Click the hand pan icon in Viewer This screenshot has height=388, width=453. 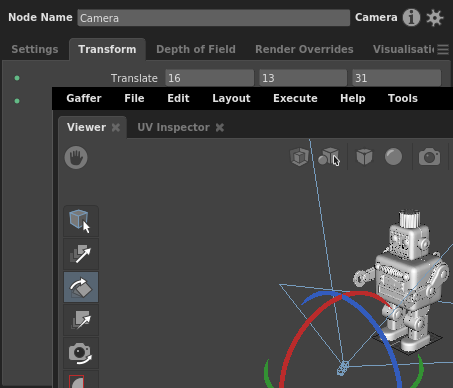point(76,157)
